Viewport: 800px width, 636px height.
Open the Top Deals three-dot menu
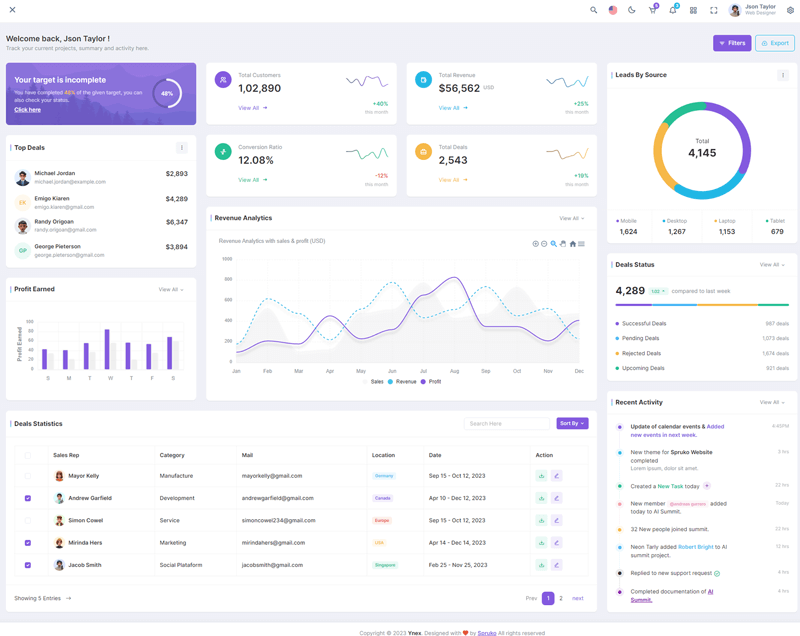[182, 148]
